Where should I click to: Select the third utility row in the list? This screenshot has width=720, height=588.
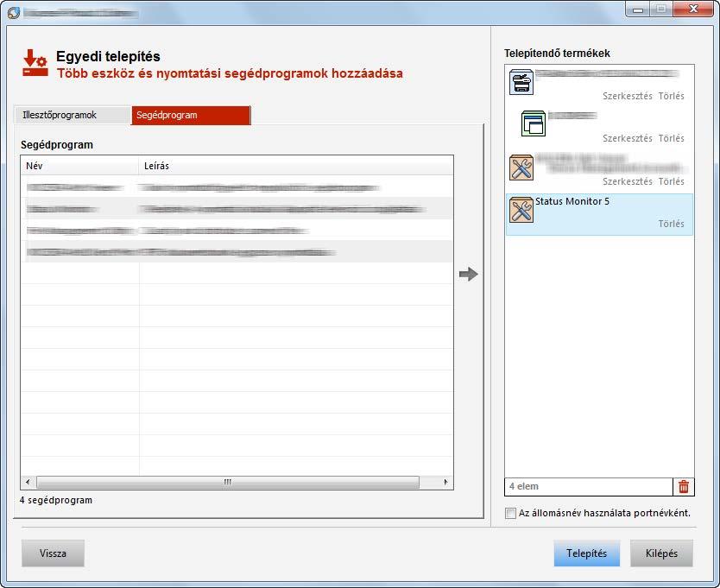237,230
